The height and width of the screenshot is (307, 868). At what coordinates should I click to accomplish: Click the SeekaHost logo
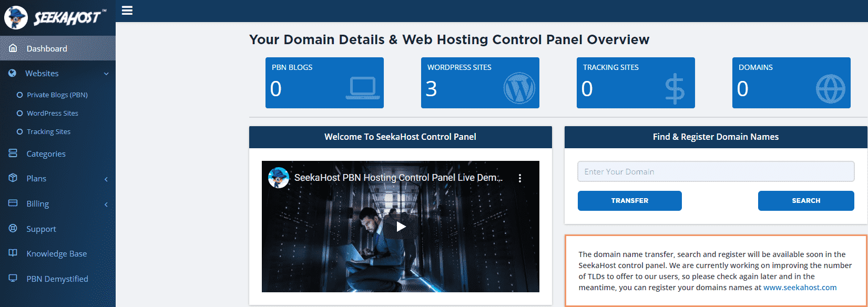click(55, 17)
